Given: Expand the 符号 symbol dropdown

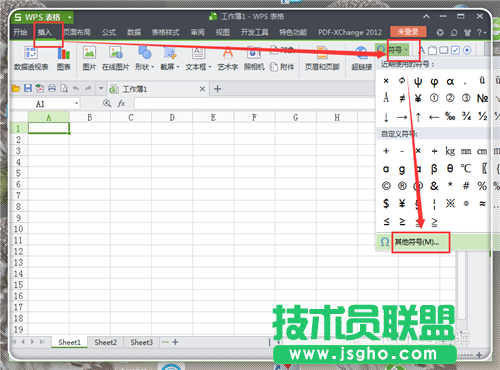Looking at the screenshot, I should [x=406, y=50].
